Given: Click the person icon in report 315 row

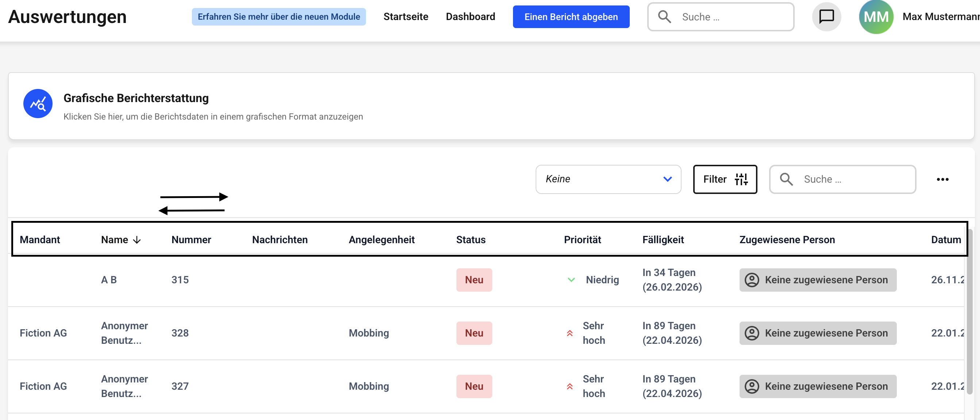Looking at the screenshot, I should point(751,280).
